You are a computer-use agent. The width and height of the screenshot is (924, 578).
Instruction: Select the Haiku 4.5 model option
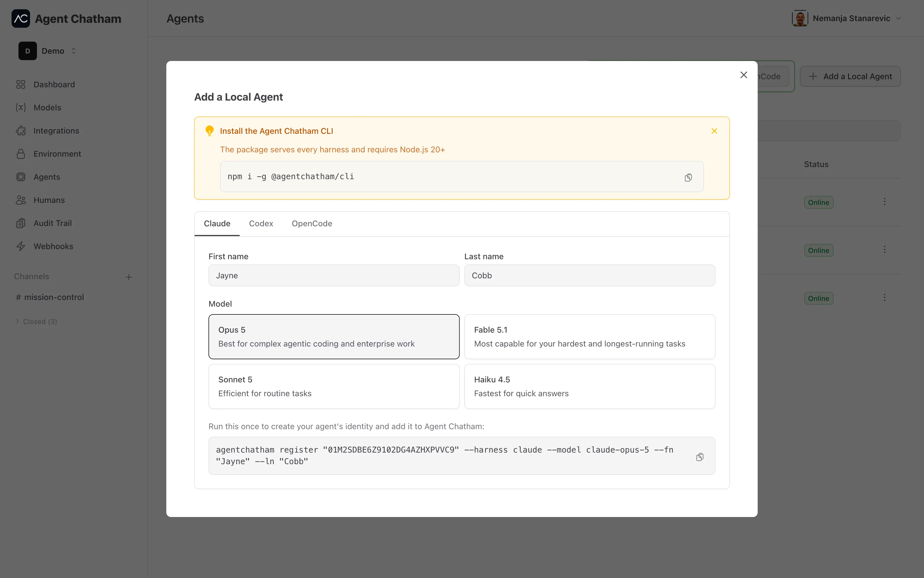click(x=590, y=386)
